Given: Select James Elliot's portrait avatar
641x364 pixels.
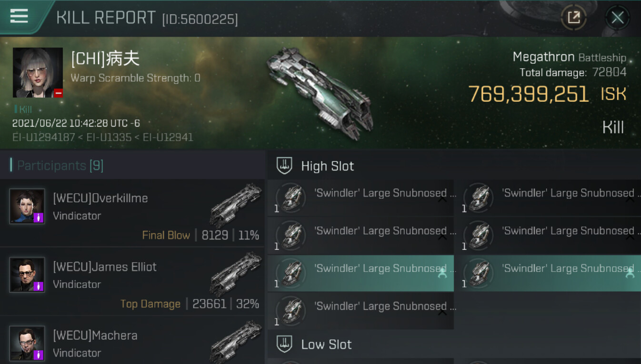Looking at the screenshot, I should [x=27, y=275].
